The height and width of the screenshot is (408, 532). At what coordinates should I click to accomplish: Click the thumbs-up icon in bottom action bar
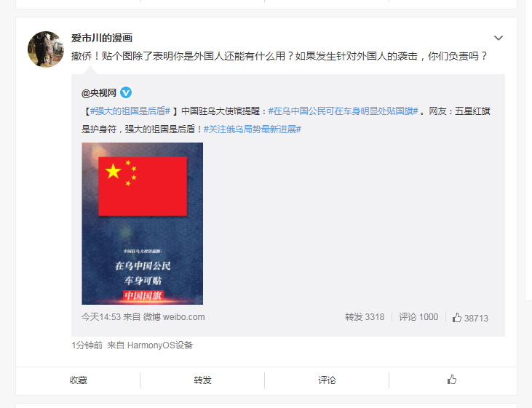coord(452,380)
